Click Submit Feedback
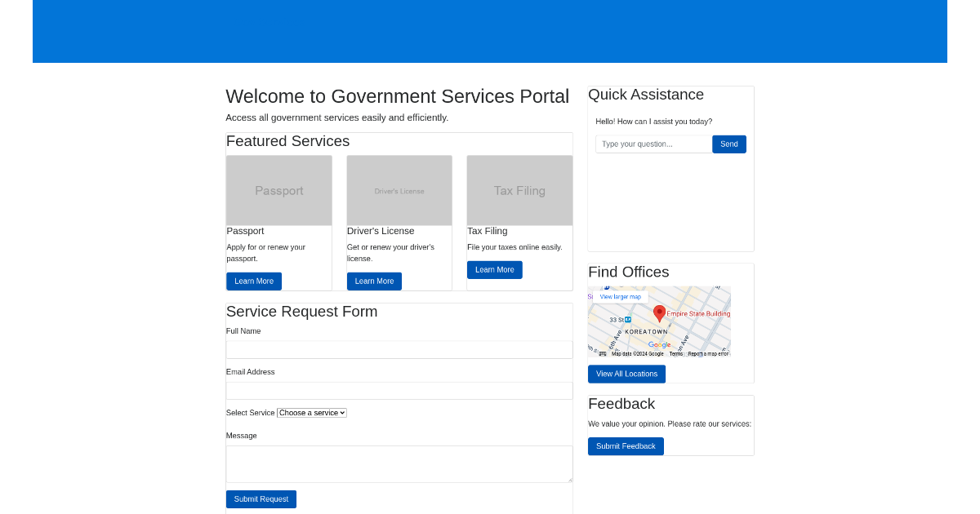The width and height of the screenshot is (980, 514). click(626, 445)
